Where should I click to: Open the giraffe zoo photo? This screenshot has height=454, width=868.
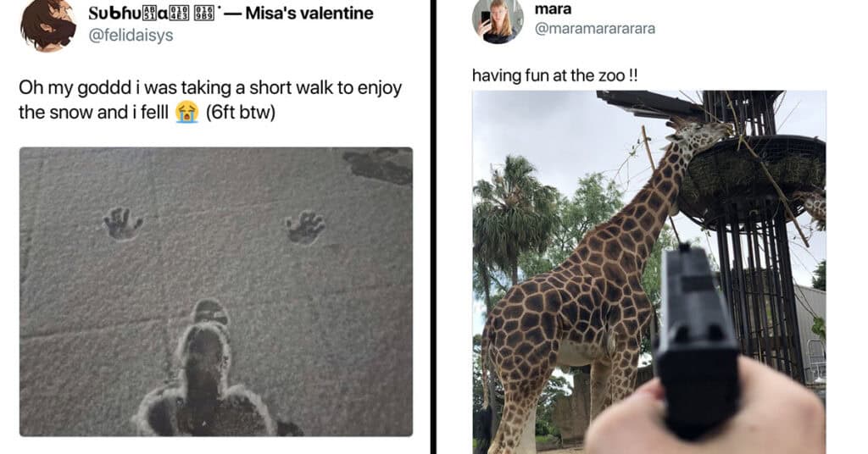(648, 272)
